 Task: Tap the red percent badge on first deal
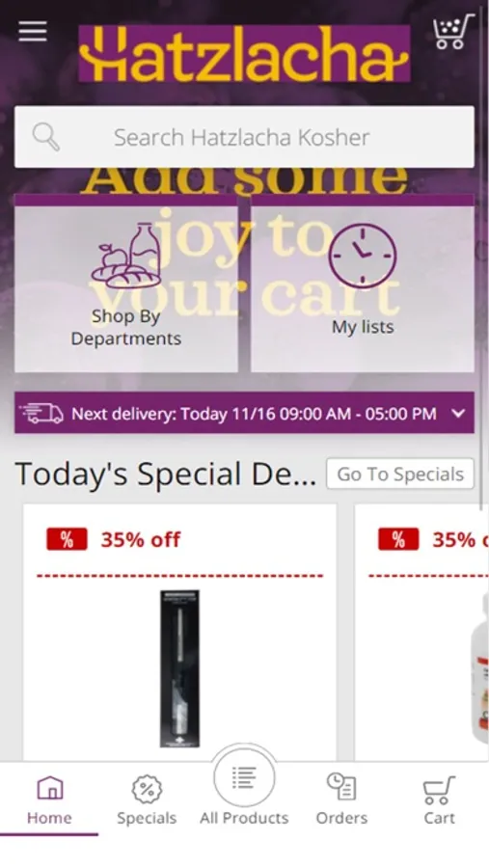(x=67, y=539)
